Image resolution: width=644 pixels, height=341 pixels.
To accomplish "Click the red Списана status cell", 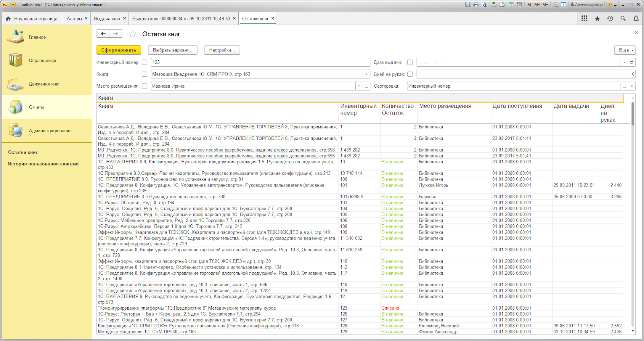I will coord(390,308).
